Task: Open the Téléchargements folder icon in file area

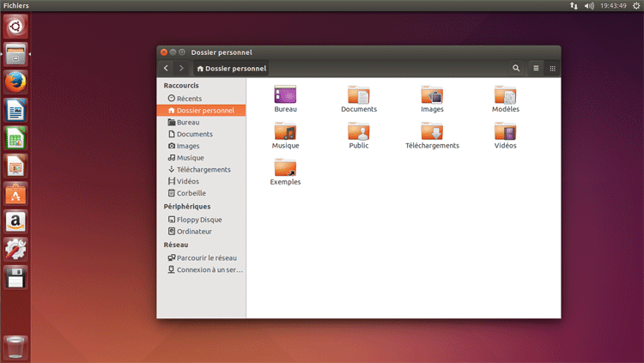Action: pyautogui.click(x=432, y=131)
